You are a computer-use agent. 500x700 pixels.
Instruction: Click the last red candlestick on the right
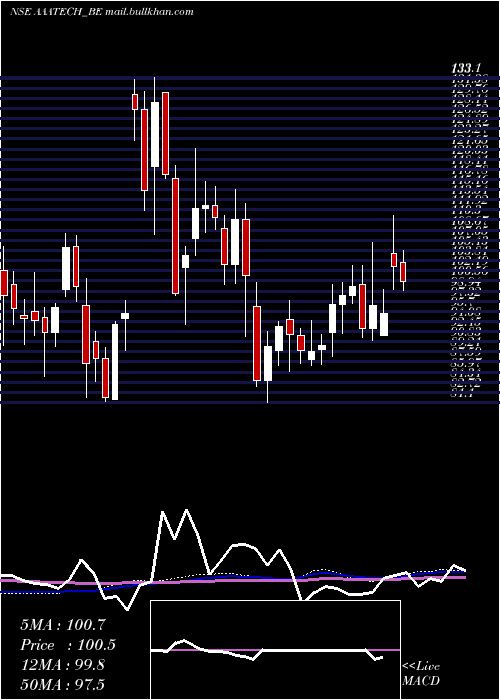coord(403,272)
